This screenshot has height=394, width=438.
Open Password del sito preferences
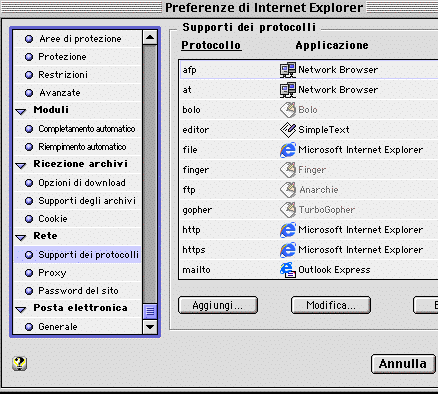tap(78, 291)
